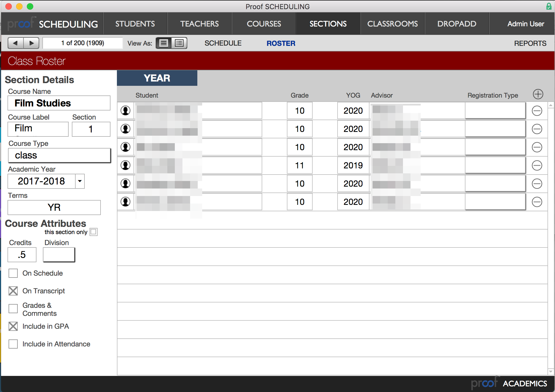This screenshot has height=392, width=555.
Task: Open the DROPADD tab
Action: (x=457, y=24)
